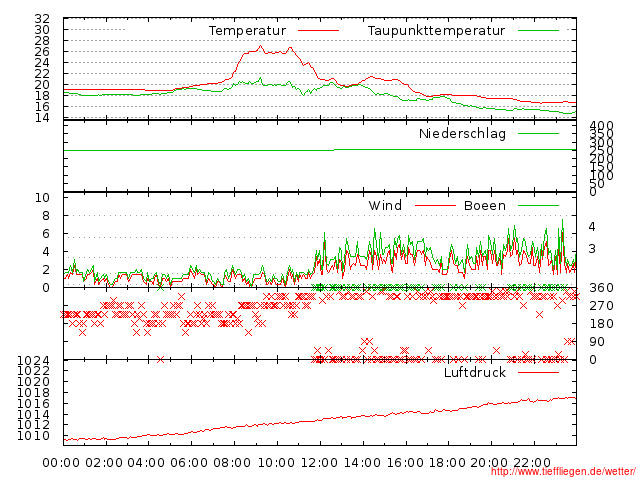Viewport: 640px width, 480px height.
Task: Click the green Boeen legend line
Action: click(x=538, y=206)
